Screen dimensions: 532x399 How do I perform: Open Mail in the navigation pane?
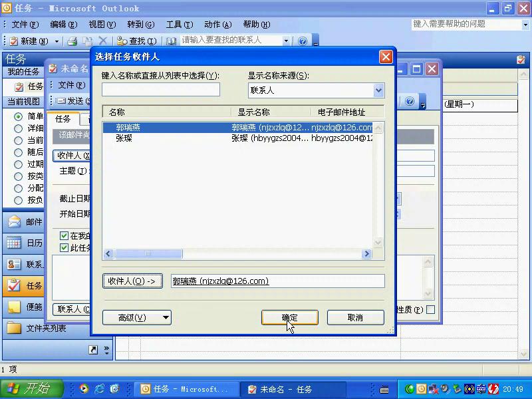point(24,222)
